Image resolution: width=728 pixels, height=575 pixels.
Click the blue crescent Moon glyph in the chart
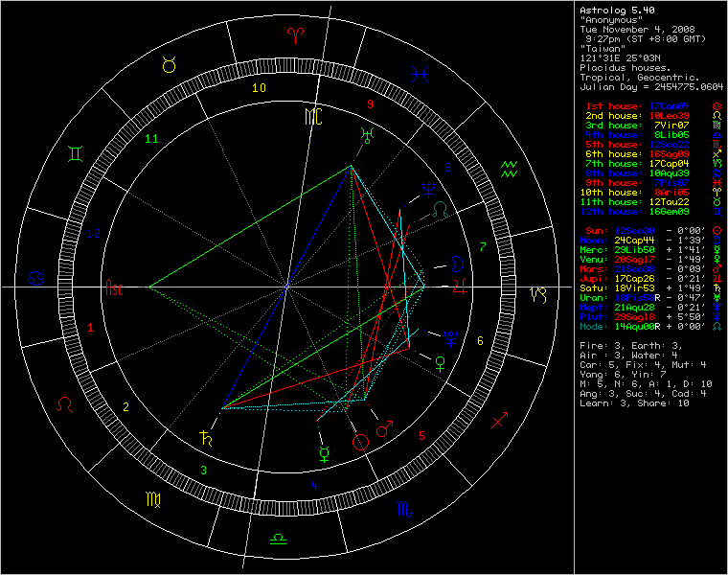click(x=459, y=263)
